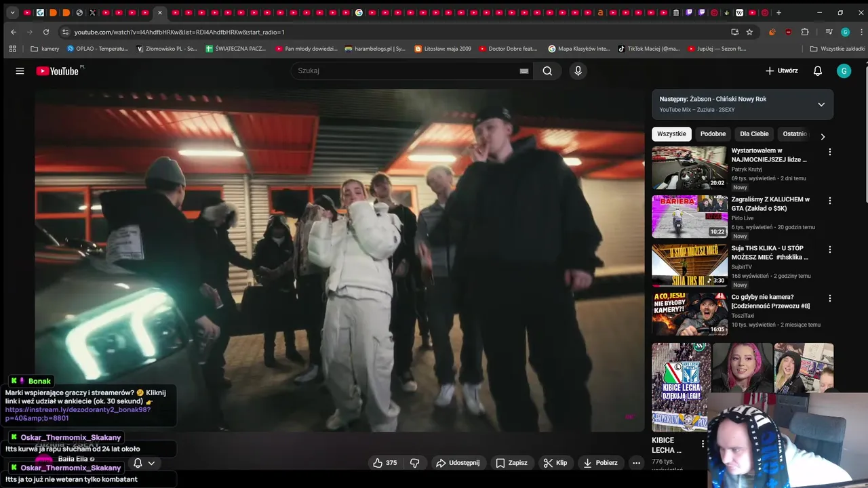Open Zagraliśmy Z KALUCHEM w GTA thumbnail
Screen dimensions: 868x488
(x=690, y=216)
